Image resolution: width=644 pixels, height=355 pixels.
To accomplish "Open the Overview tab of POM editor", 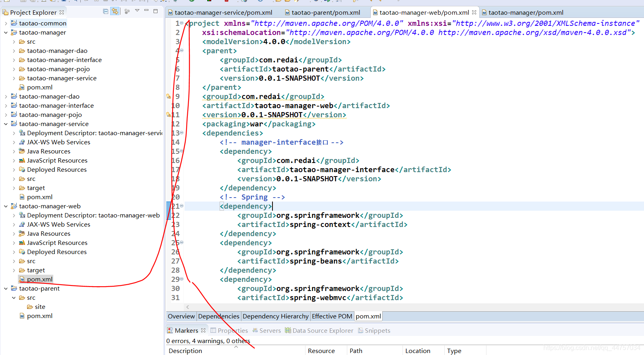I will pyautogui.click(x=181, y=316).
